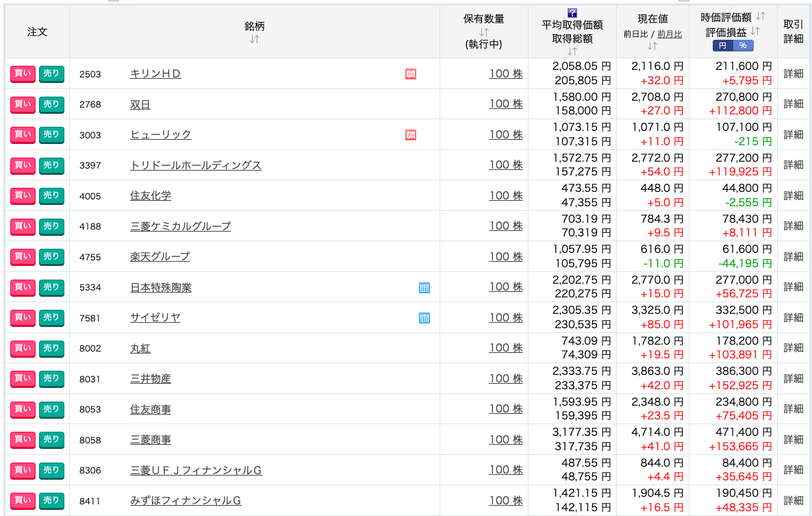The width and height of the screenshot is (812, 516).
Task: Click the CA icon for キリンHD
Action: pyautogui.click(x=411, y=74)
